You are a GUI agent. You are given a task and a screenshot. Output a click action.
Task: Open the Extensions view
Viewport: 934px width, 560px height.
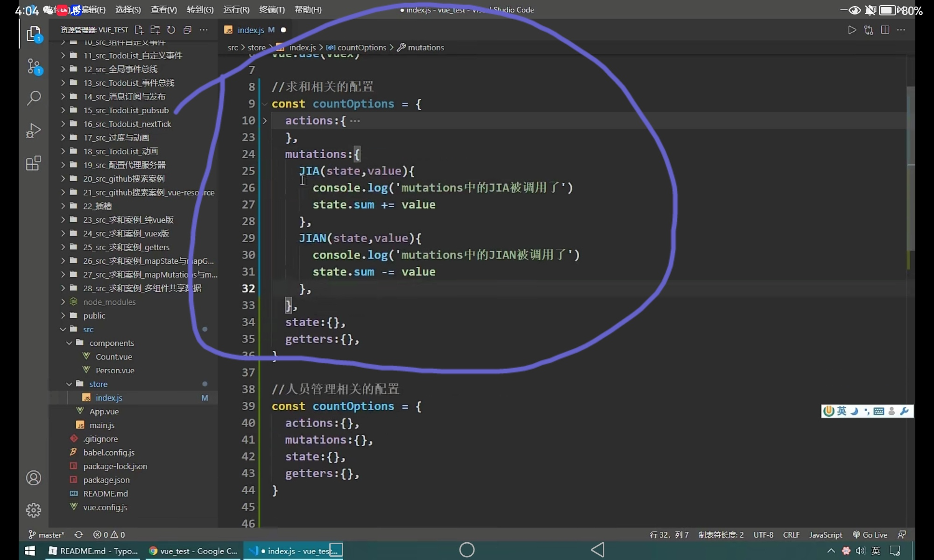34,163
